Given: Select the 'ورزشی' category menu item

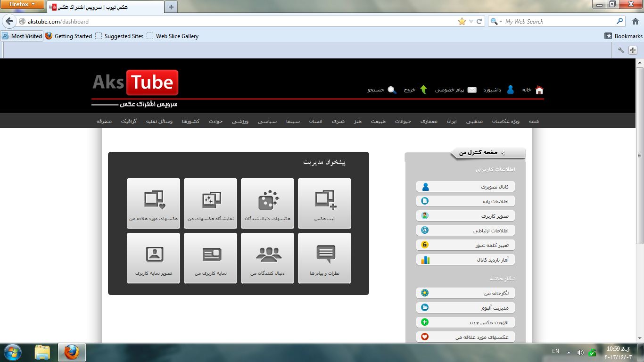Looking at the screenshot, I should [x=240, y=121].
